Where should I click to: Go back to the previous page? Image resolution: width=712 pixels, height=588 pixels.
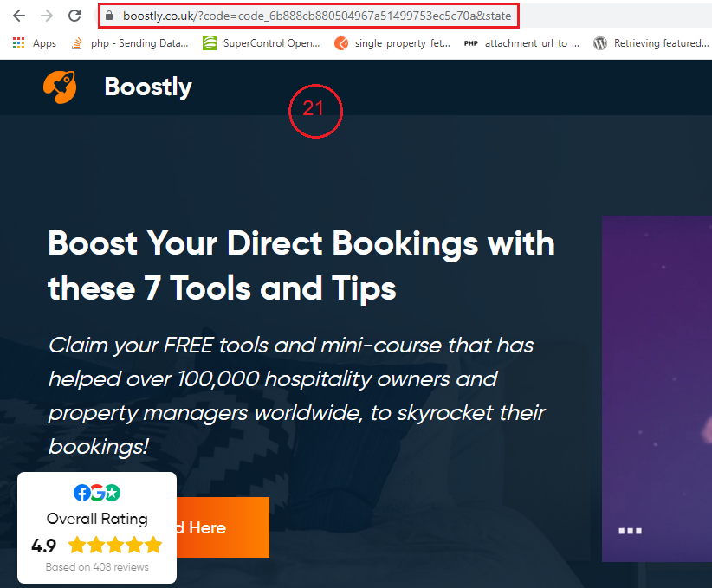[x=19, y=16]
